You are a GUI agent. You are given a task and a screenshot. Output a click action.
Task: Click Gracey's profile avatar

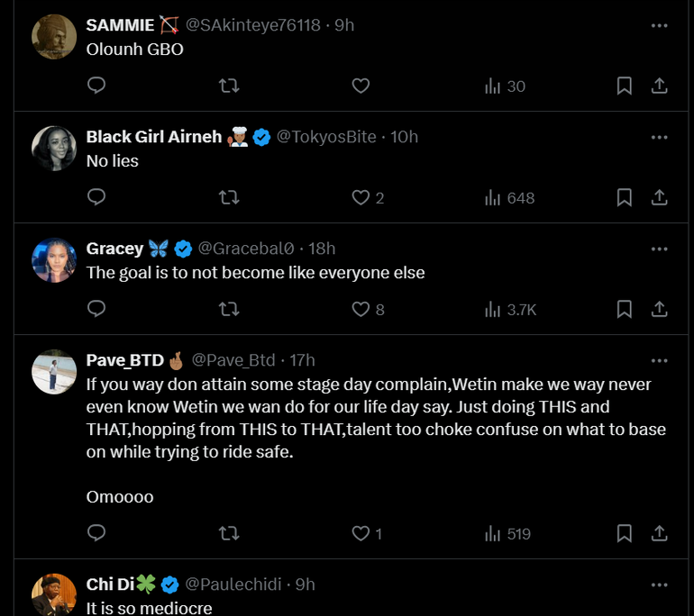tap(54, 260)
